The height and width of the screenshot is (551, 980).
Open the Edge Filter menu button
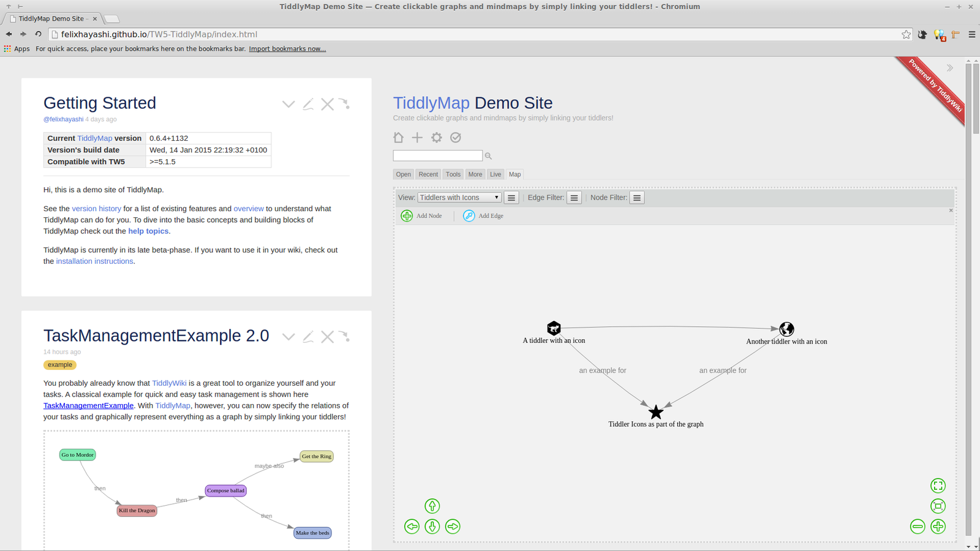[574, 198]
